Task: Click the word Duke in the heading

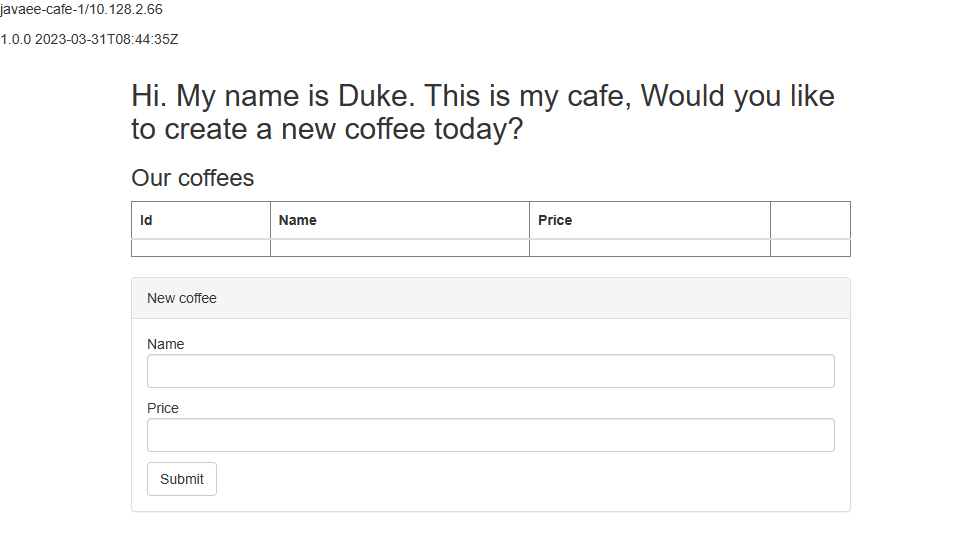Action: (x=375, y=96)
